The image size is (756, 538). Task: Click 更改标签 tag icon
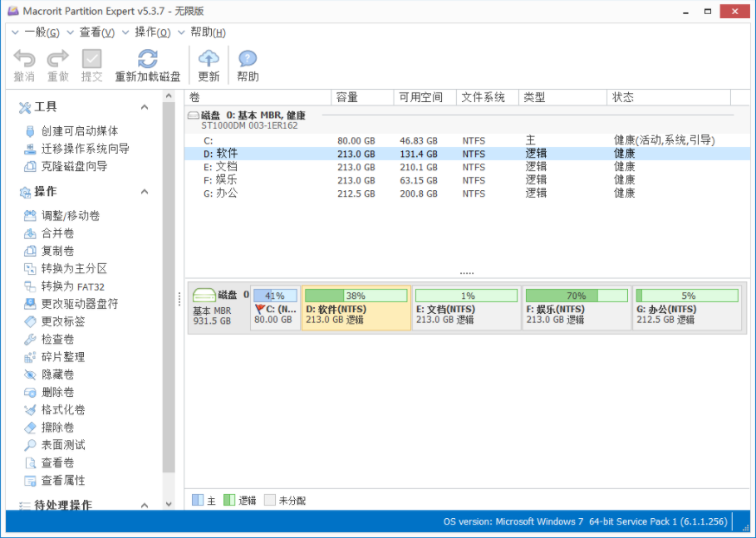[30, 322]
